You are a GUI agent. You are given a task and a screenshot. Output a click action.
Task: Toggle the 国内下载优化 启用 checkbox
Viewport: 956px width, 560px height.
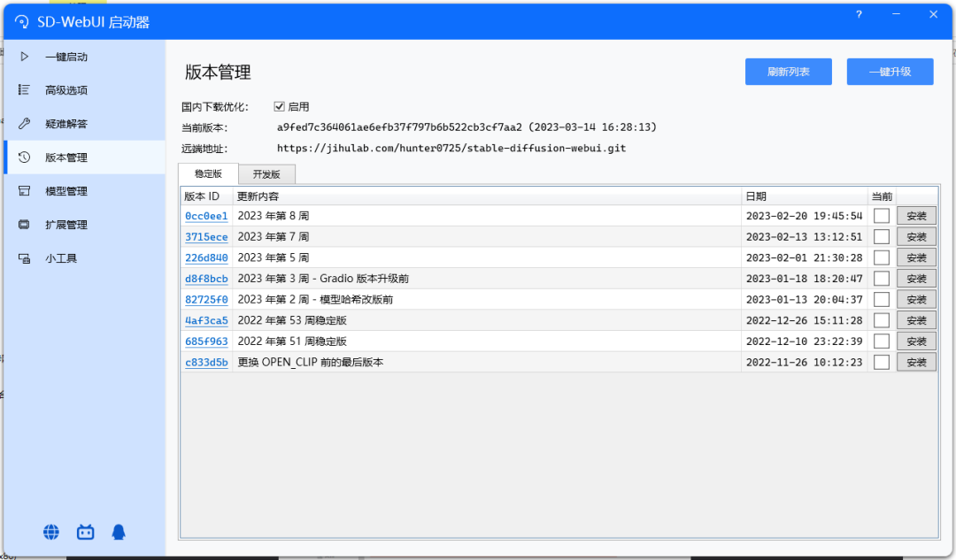[279, 107]
